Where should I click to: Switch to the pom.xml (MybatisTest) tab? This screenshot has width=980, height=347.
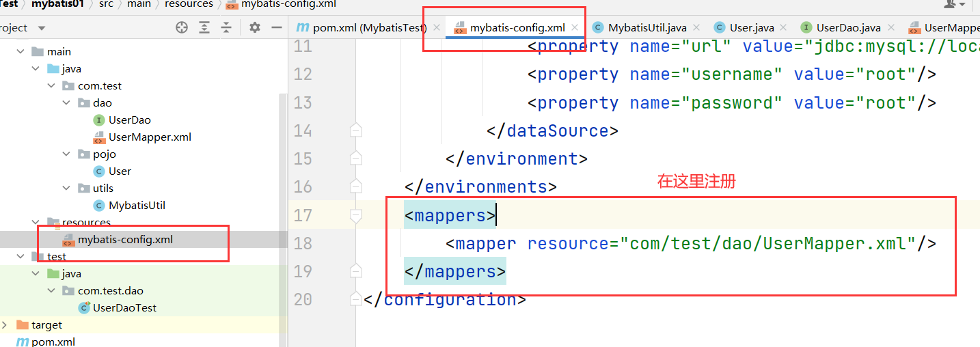(370, 28)
